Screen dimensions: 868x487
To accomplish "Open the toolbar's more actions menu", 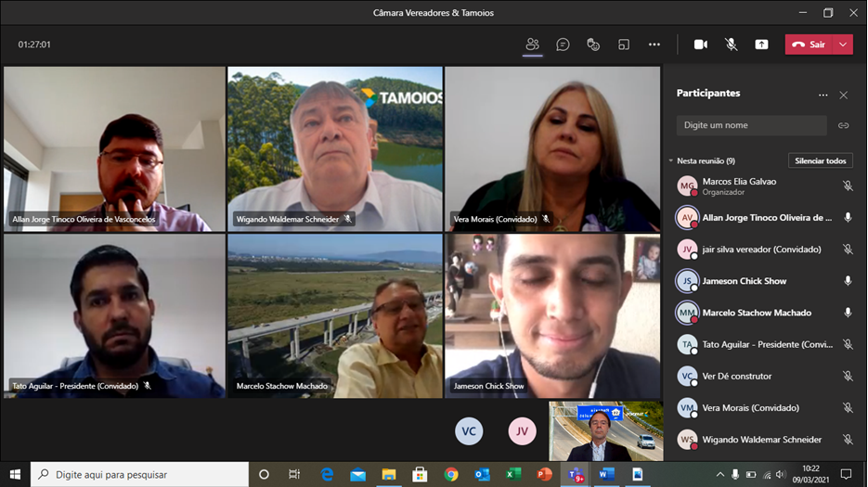I will click(654, 45).
